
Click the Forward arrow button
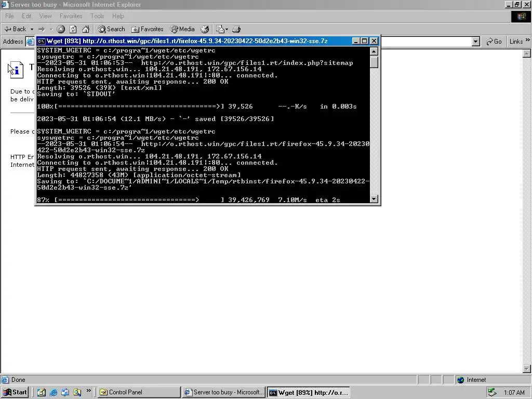coord(42,29)
